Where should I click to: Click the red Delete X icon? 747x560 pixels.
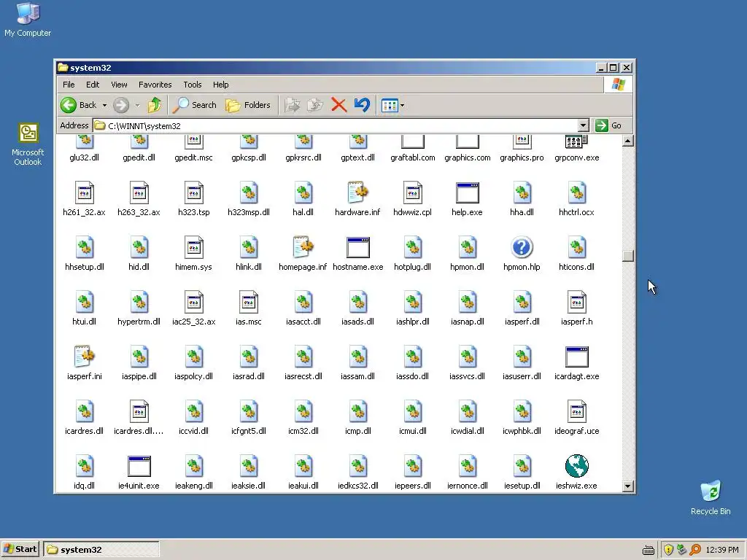(338, 105)
